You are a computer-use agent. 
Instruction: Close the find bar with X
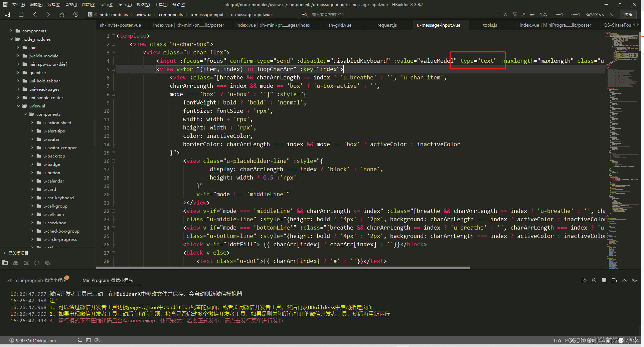[x=611, y=14]
